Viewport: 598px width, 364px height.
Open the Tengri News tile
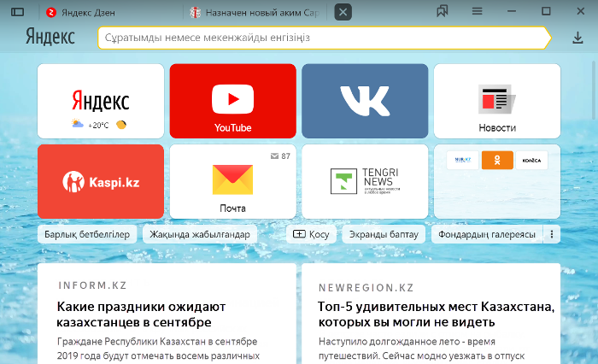(365, 182)
